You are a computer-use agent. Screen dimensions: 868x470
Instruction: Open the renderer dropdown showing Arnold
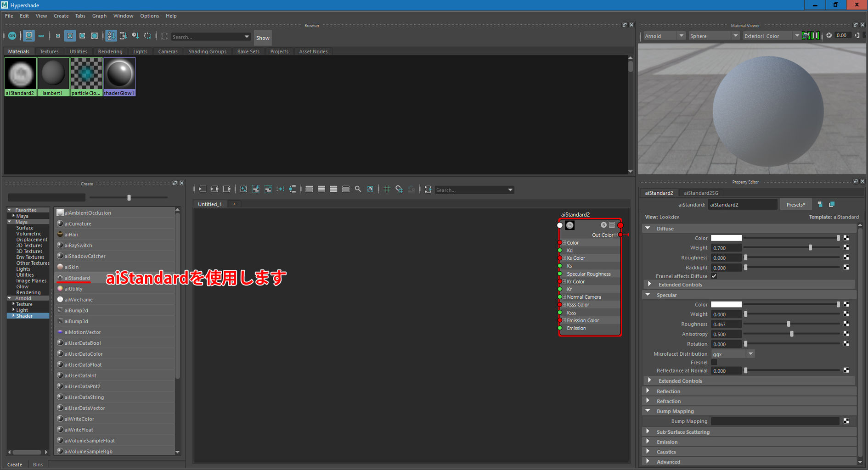664,36
